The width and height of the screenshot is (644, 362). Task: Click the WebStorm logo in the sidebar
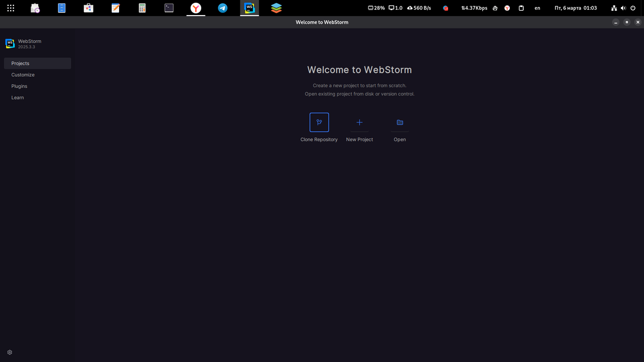(x=10, y=43)
